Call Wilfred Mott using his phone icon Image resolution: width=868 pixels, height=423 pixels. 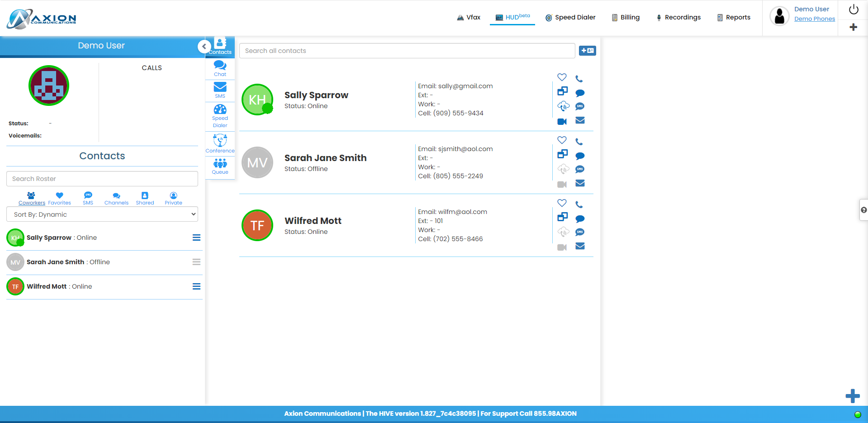point(579,204)
